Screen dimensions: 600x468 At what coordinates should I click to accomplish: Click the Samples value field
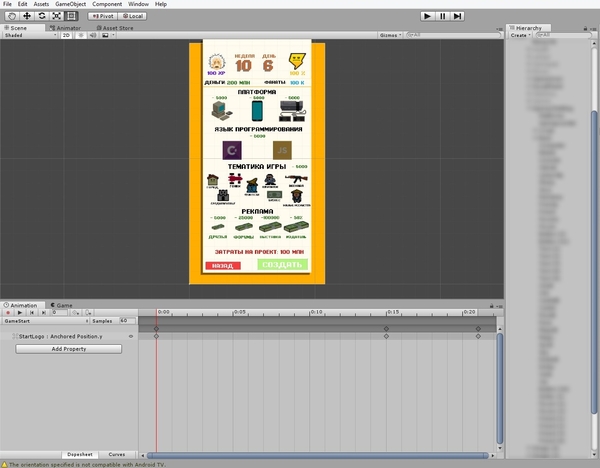coord(124,321)
